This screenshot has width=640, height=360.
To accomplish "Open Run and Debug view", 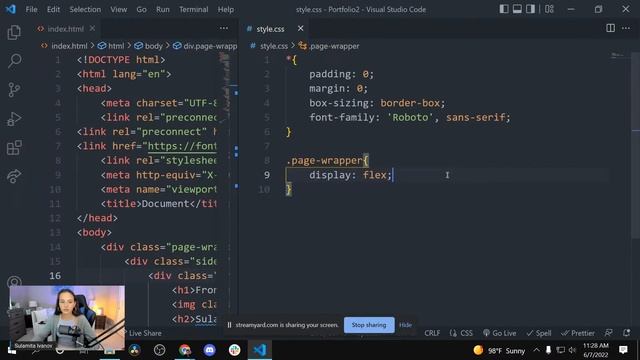I will click(14, 119).
